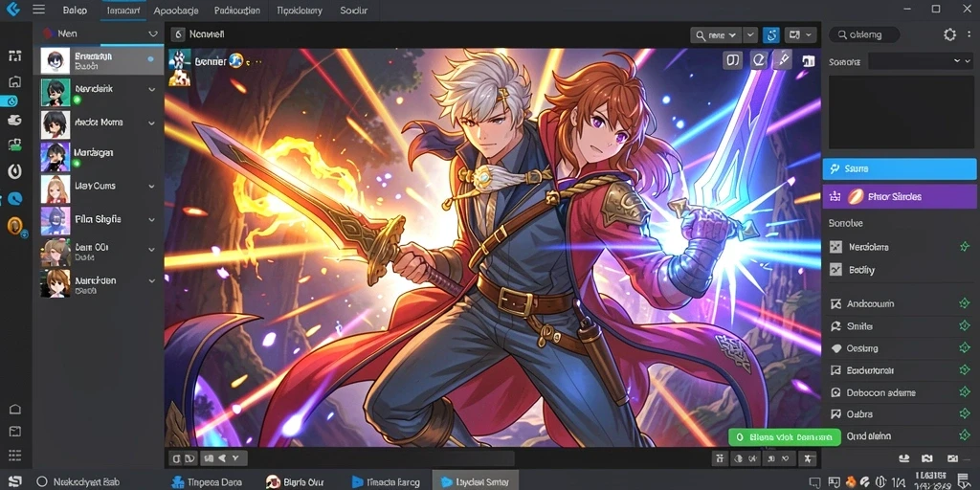Click the blue refresh icon in toolbar
980x490 pixels.
coord(771,35)
